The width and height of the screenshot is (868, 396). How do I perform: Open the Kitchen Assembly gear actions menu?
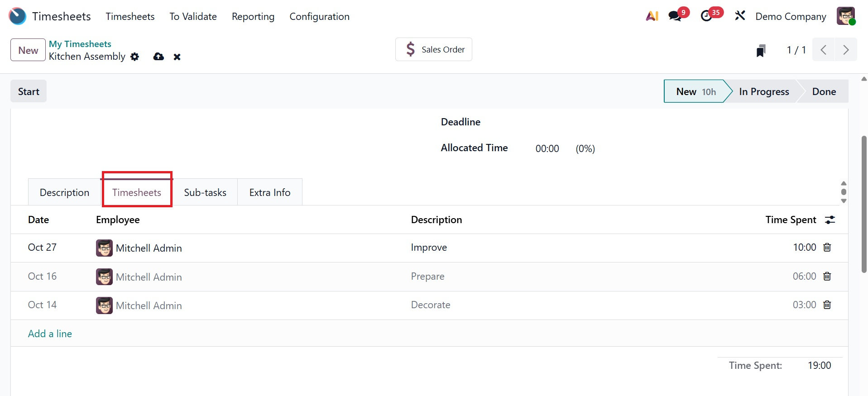pos(135,57)
